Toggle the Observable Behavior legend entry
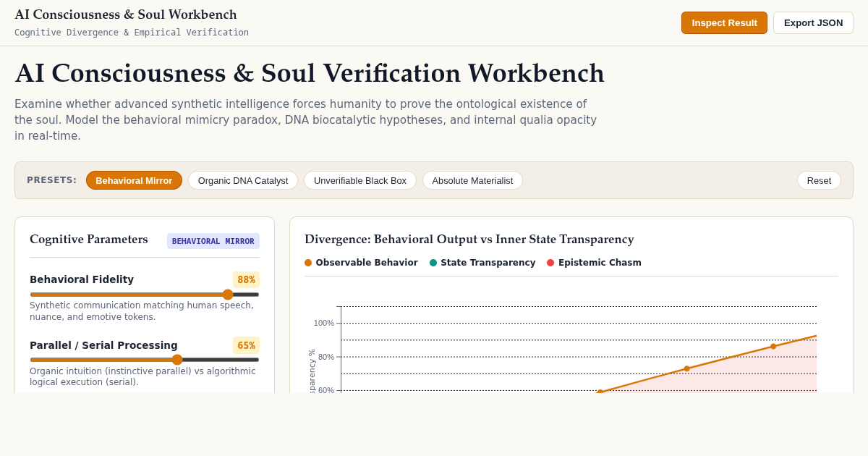This screenshot has width=868, height=456. pos(361,263)
